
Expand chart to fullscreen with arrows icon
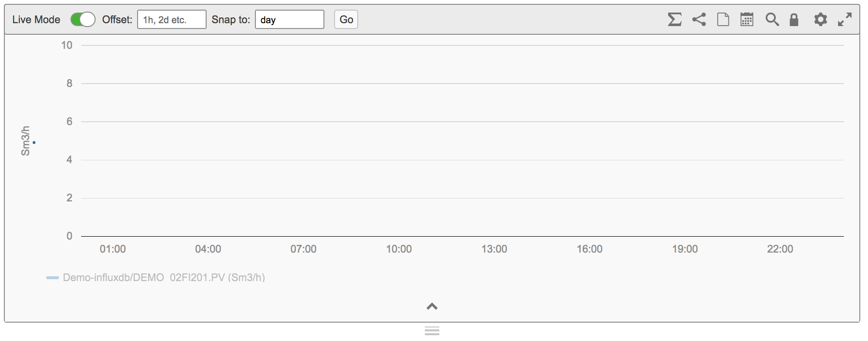(x=845, y=19)
